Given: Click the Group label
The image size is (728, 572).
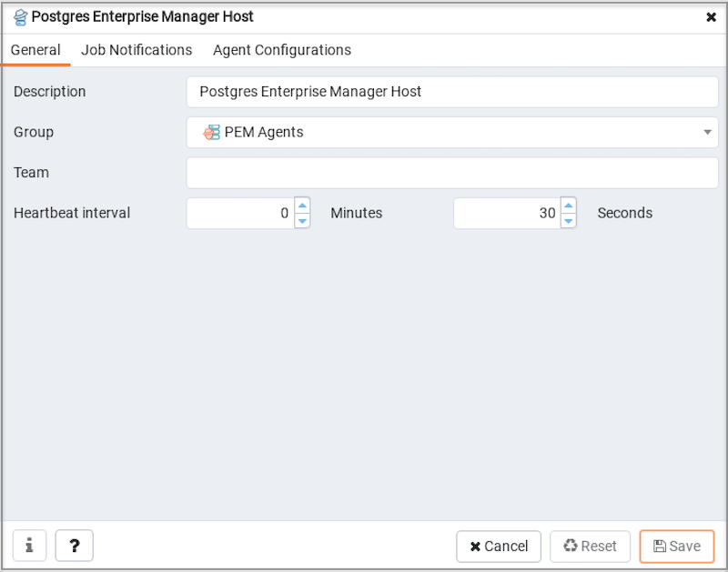Looking at the screenshot, I should point(34,132).
